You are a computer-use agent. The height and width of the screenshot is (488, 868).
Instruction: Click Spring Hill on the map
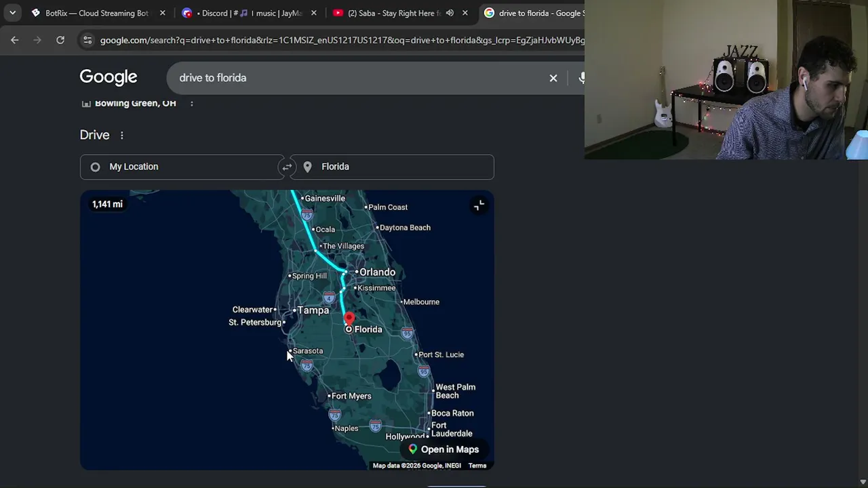[309, 276]
